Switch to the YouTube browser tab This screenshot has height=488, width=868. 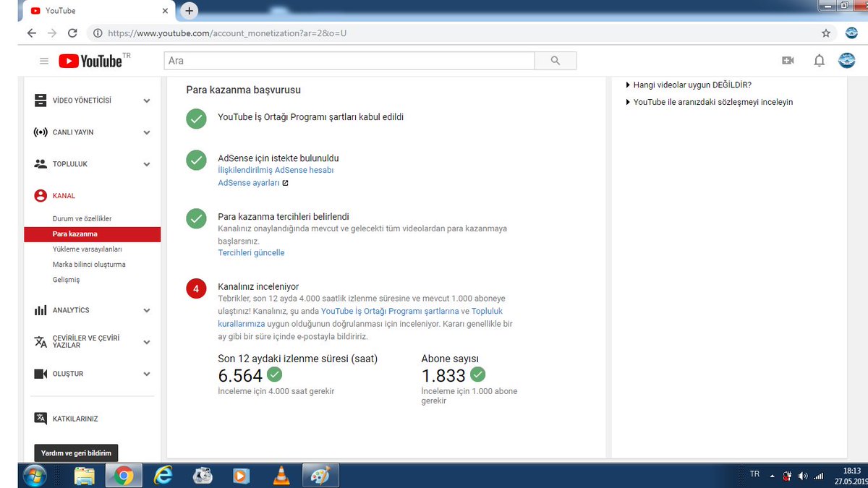tap(98, 11)
